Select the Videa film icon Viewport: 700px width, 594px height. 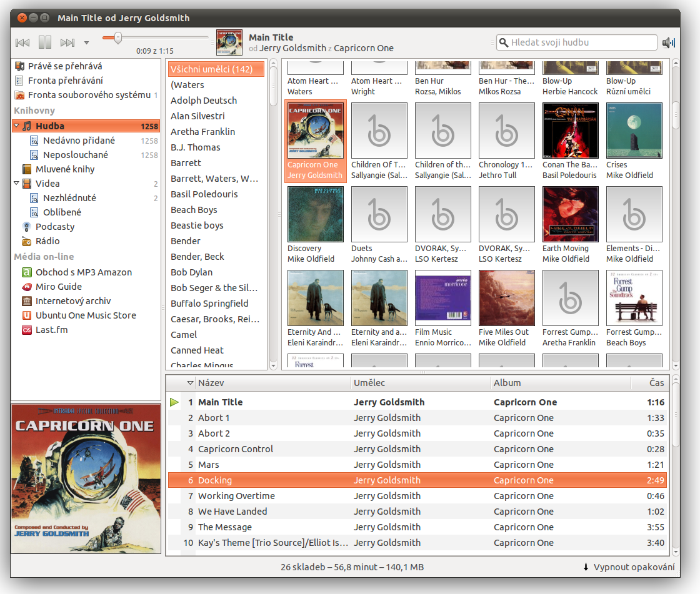point(27,184)
